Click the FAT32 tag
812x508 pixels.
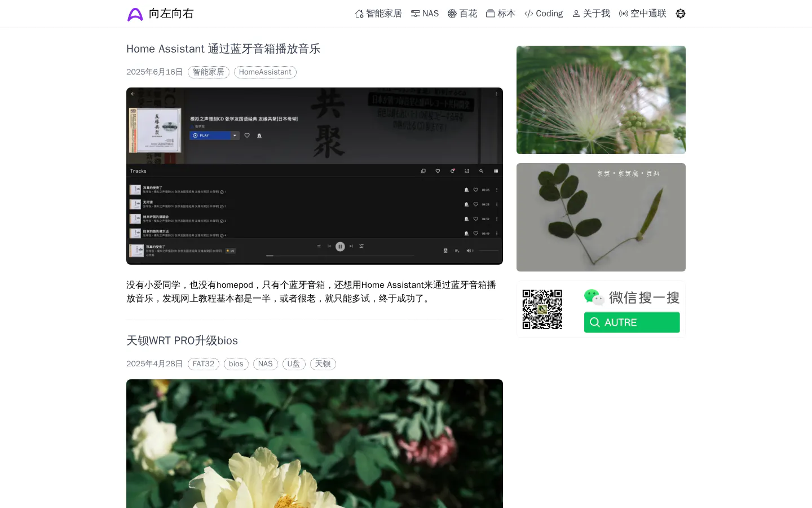[x=204, y=364]
